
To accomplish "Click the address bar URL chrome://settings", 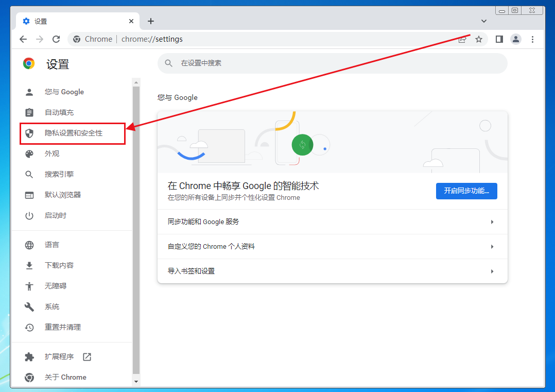I will [x=152, y=39].
